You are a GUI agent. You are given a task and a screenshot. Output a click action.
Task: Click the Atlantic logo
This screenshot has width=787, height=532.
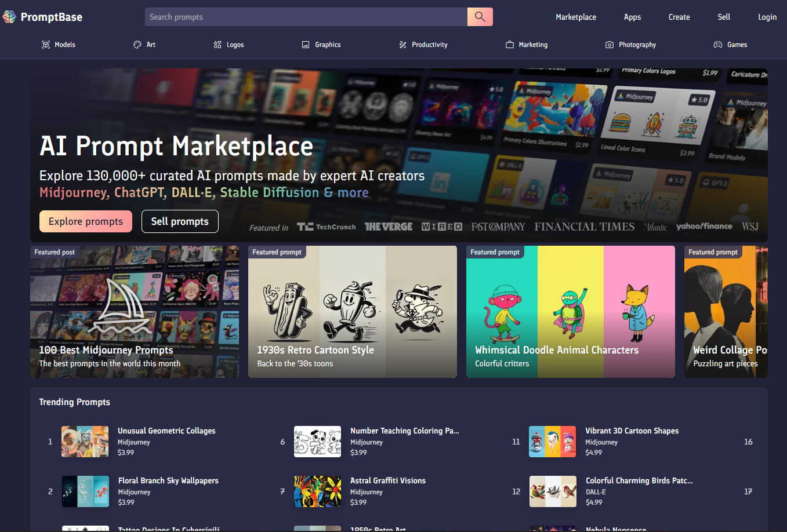tap(655, 227)
